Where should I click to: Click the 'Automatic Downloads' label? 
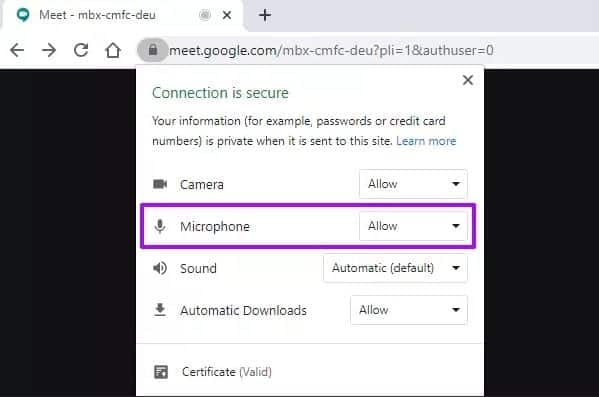(x=243, y=310)
